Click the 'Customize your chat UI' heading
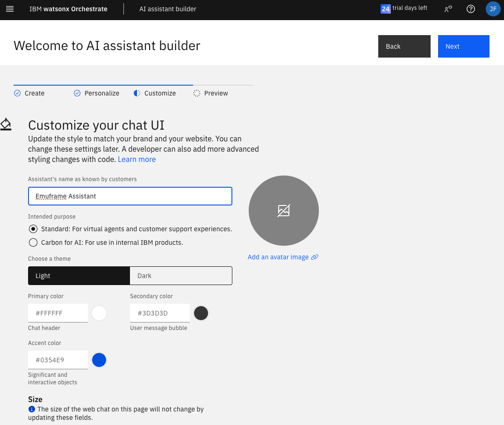 (x=96, y=125)
